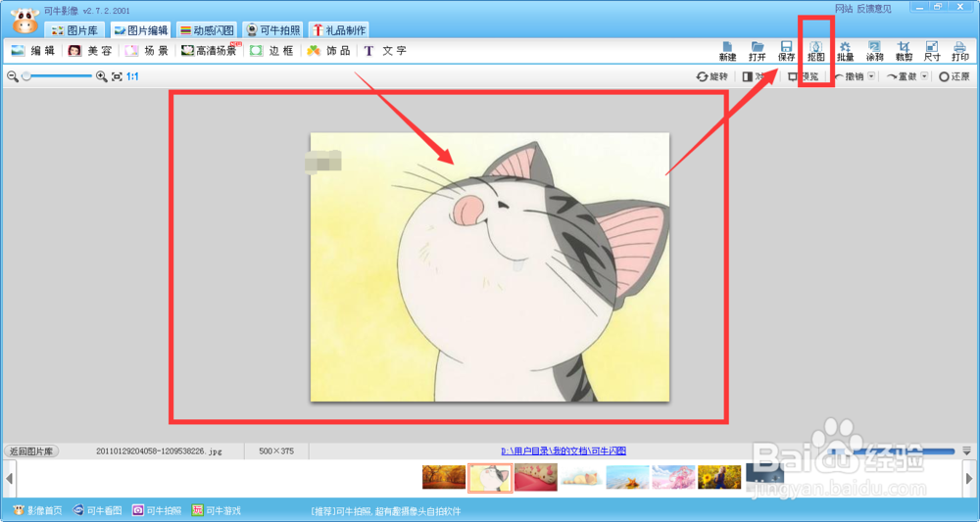Click the left arrow of the thumbnail strip
Viewport: 980px width, 522px height.
point(10,478)
